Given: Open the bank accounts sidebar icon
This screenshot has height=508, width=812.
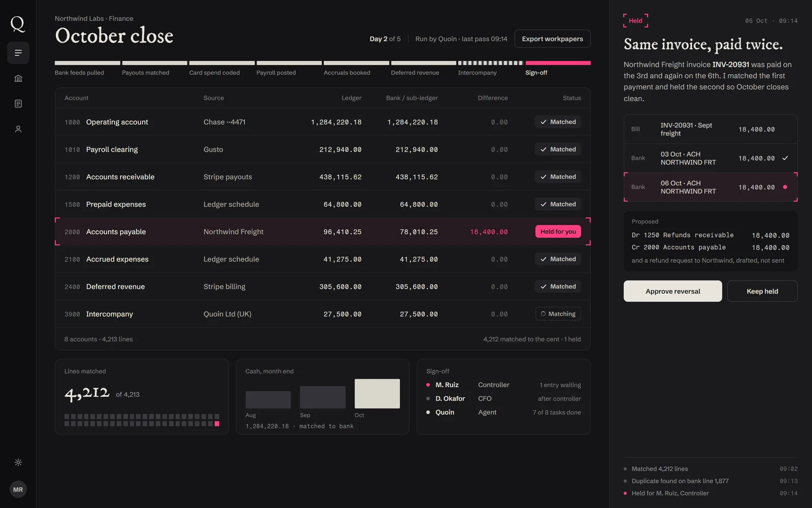Looking at the screenshot, I should 18,78.
